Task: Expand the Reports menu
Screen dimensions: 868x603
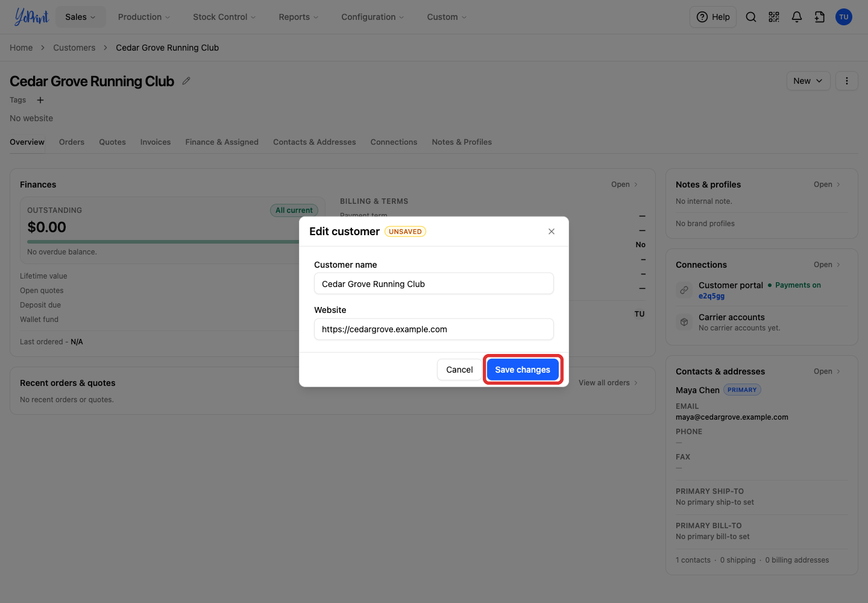Action: pyautogui.click(x=298, y=17)
